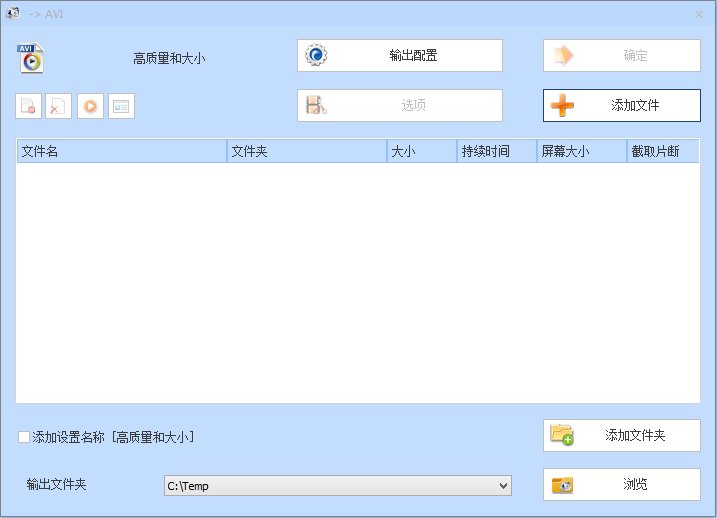Click 添加文件 to add files
The image size is (717, 518).
621,105
